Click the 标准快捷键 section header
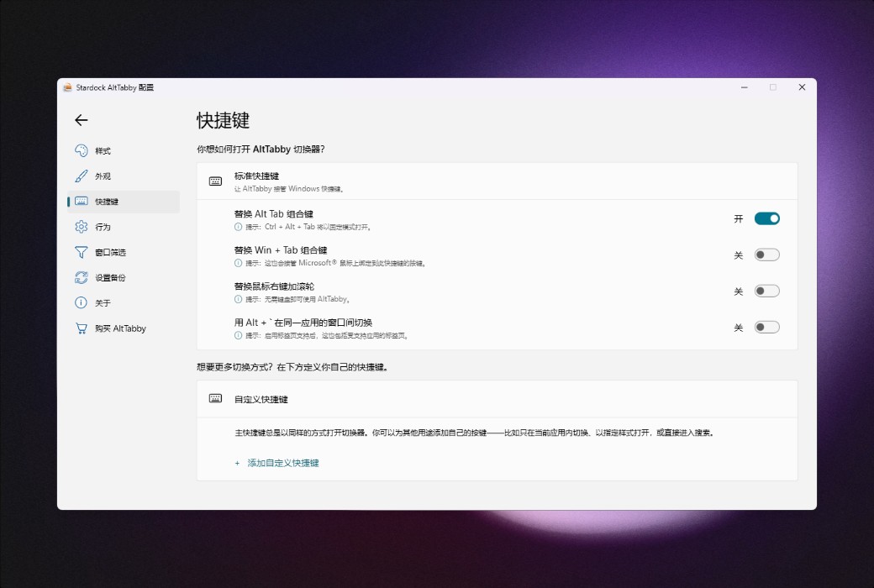 pyautogui.click(x=498, y=181)
